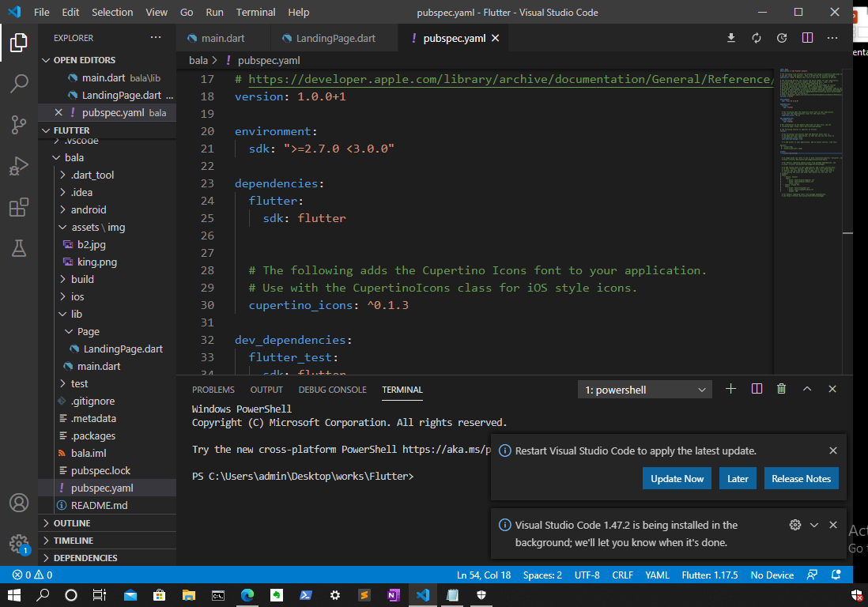Switch to the OUTPUT panel tab
The height and width of the screenshot is (607, 868).
(266, 390)
